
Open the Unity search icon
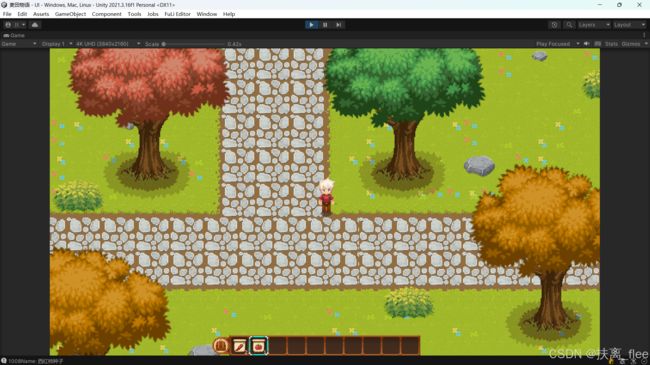tap(569, 25)
